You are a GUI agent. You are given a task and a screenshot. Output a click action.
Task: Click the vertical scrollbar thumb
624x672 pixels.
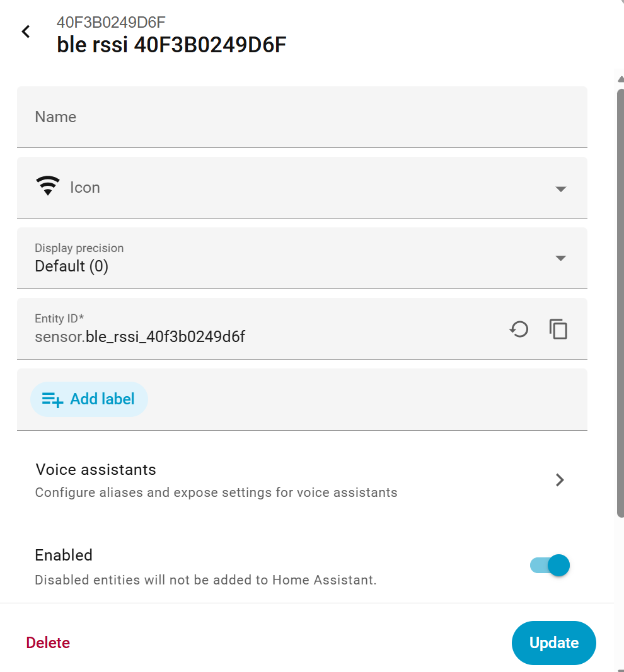pyautogui.click(x=620, y=302)
